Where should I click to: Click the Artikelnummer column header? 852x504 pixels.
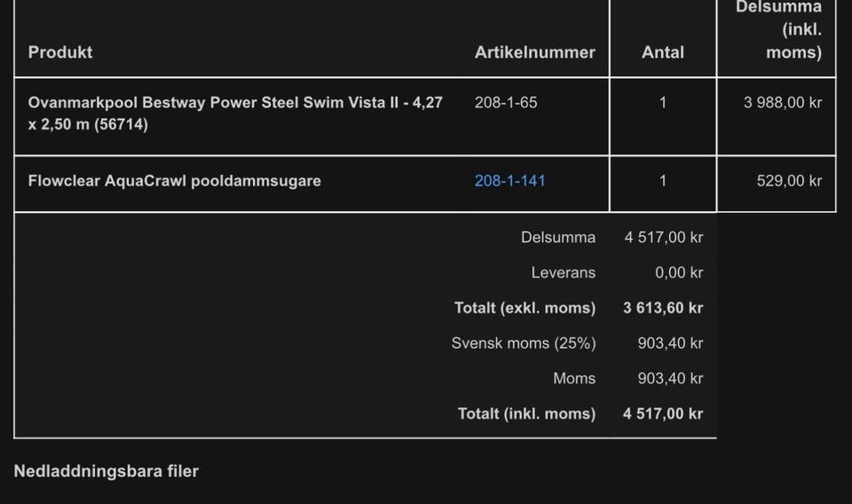tap(534, 52)
